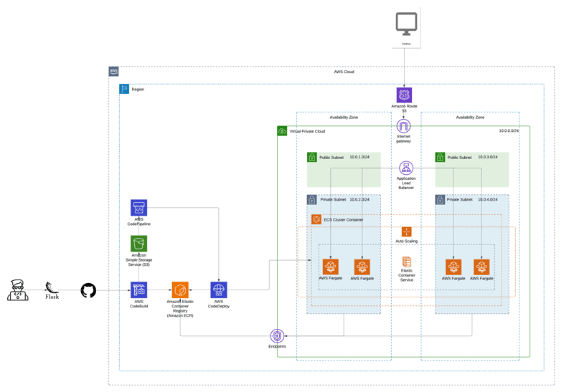This screenshot has height=392, width=574.
Task: Click the right "Availability Zone" heading
Action: pyautogui.click(x=470, y=118)
